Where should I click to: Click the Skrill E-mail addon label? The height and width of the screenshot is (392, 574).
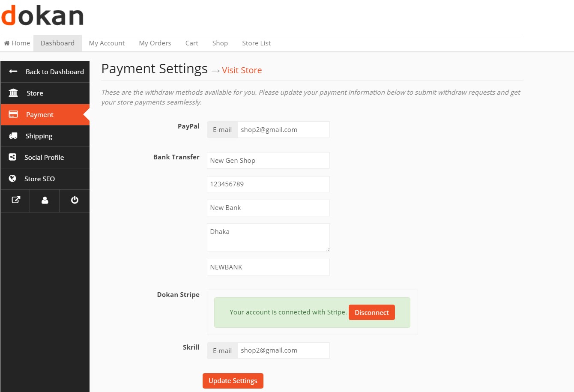pyautogui.click(x=222, y=350)
